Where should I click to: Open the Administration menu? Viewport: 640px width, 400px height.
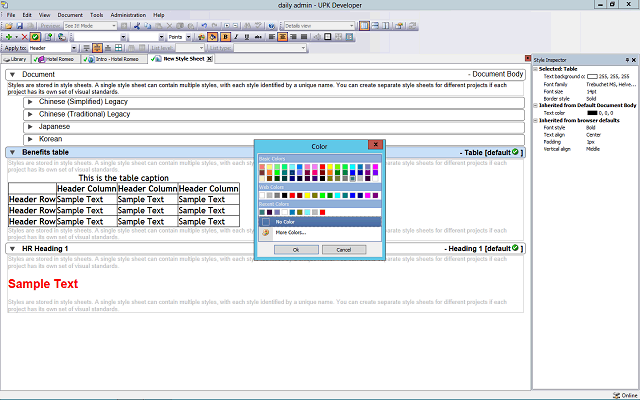pos(128,16)
